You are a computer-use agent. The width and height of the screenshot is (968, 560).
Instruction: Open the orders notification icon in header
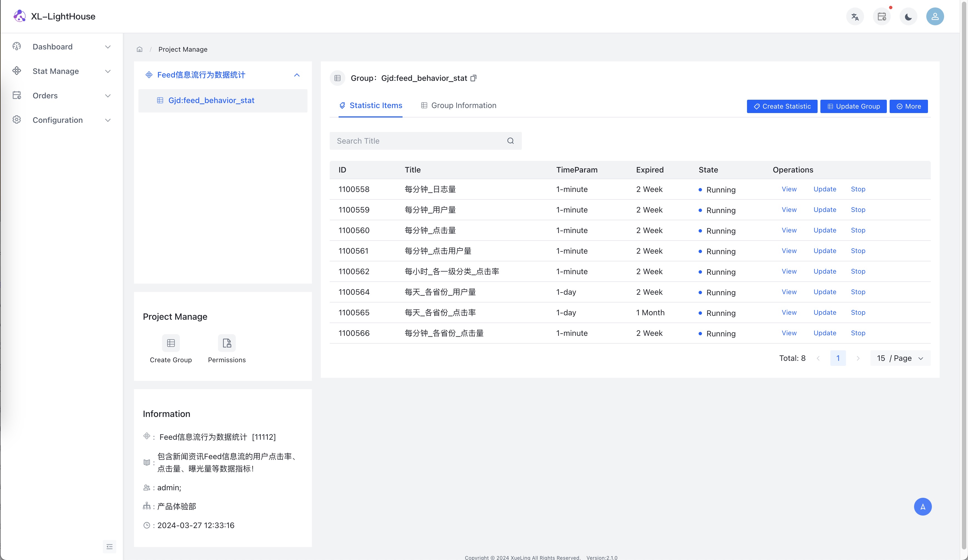(x=882, y=16)
